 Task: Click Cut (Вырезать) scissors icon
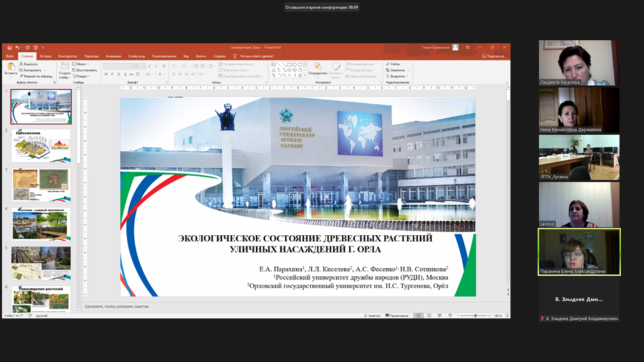(21, 64)
